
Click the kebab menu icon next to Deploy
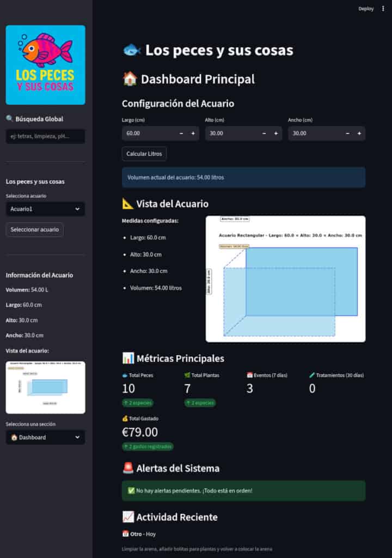point(383,9)
